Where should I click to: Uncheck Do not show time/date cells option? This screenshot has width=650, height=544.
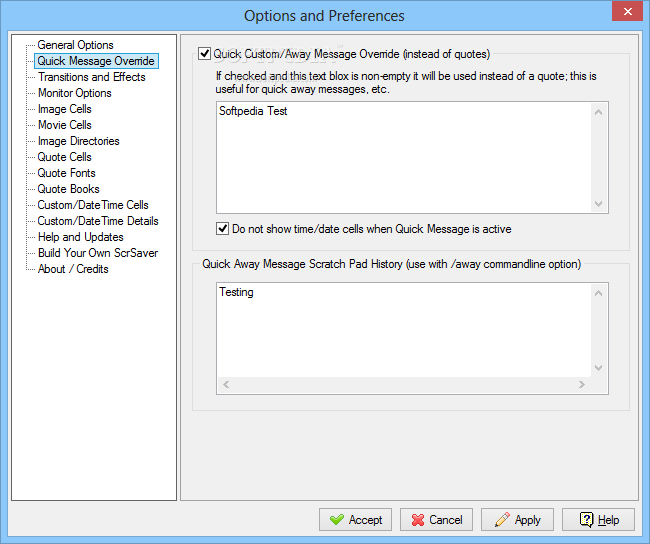(223, 228)
